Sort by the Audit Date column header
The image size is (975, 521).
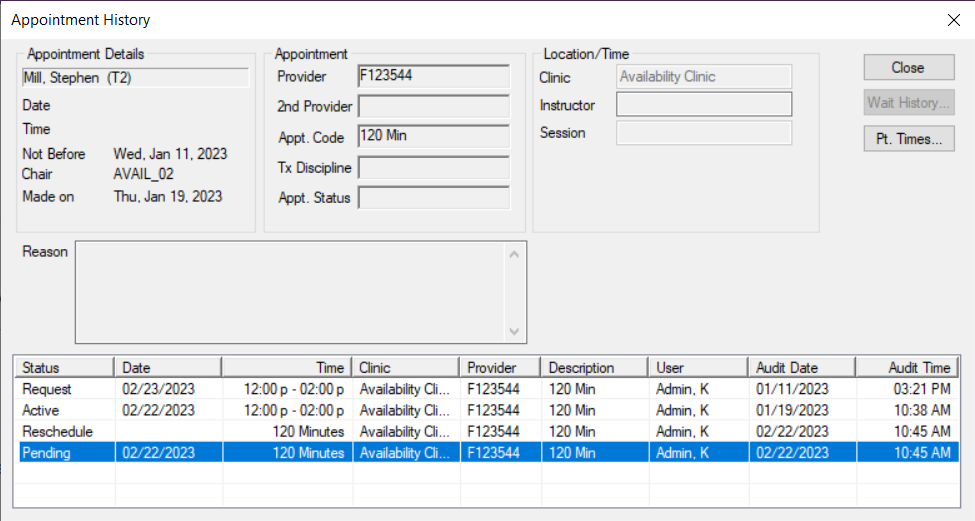point(803,368)
